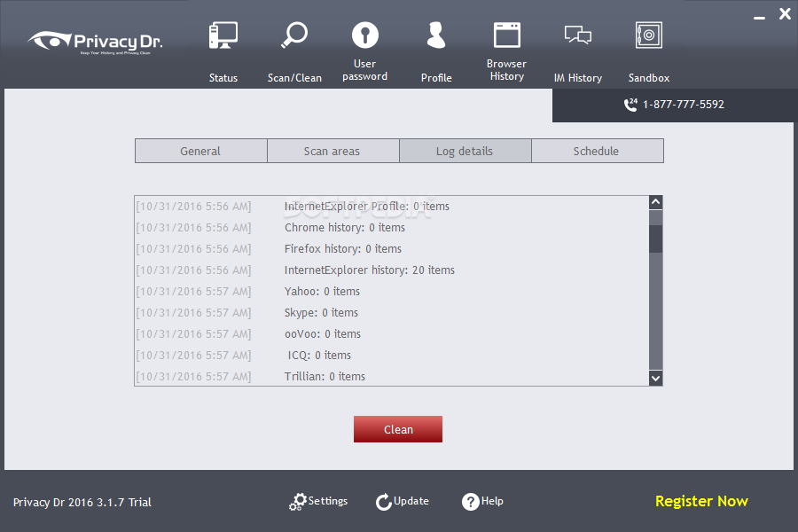Click the Scan/Clean label in navigation
Image resolution: width=798 pixels, height=532 pixels.
[x=294, y=78]
